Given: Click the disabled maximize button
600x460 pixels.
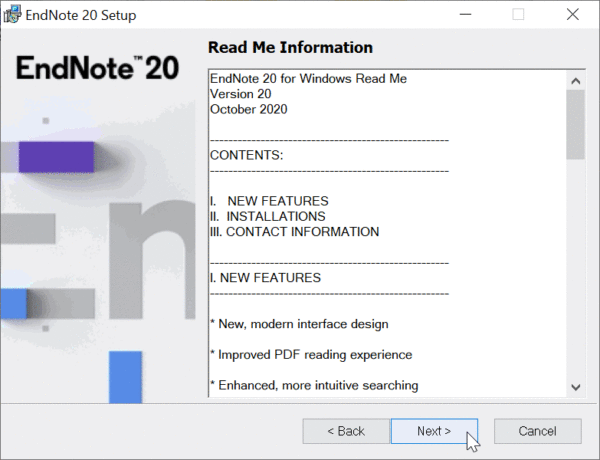Looking at the screenshot, I should click(518, 15).
